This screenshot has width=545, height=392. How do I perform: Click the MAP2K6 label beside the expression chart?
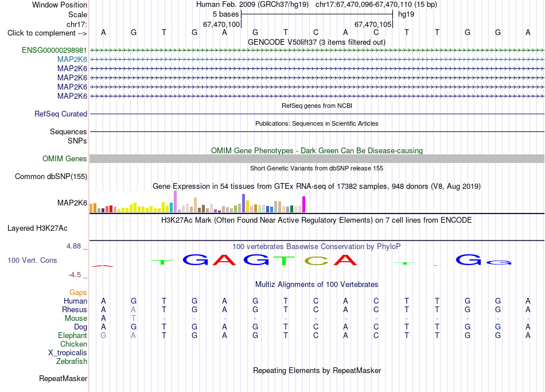pos(72,203)
